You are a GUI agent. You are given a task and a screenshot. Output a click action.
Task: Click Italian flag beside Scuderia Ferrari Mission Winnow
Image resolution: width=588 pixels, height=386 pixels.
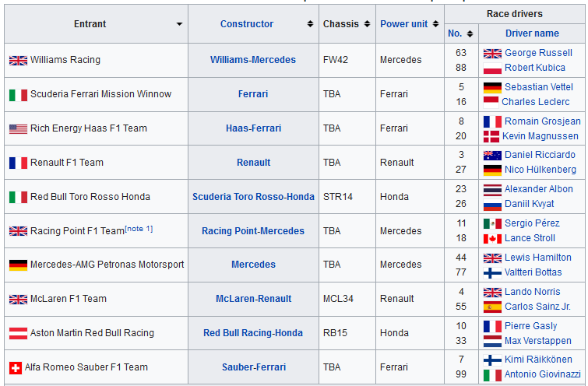(19, 95)
